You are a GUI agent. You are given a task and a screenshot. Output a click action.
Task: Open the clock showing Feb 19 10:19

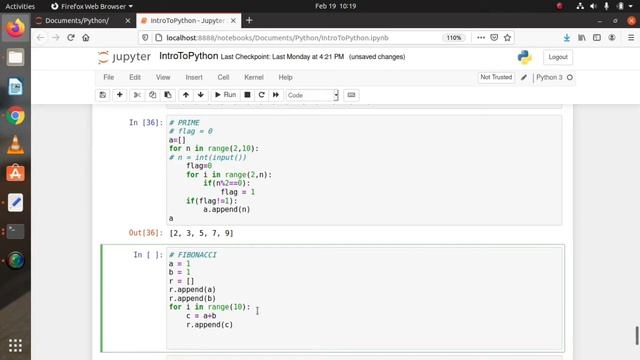[x=336, y=6]
